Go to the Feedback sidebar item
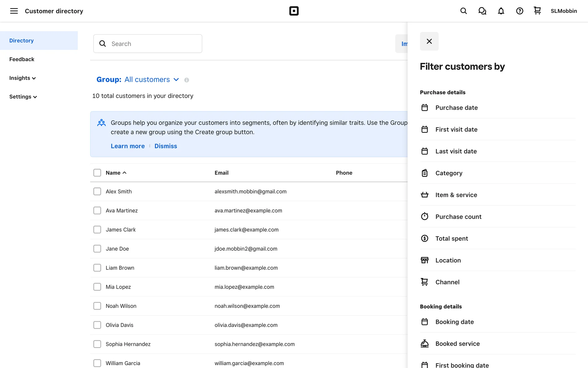 tap(22, 59)
